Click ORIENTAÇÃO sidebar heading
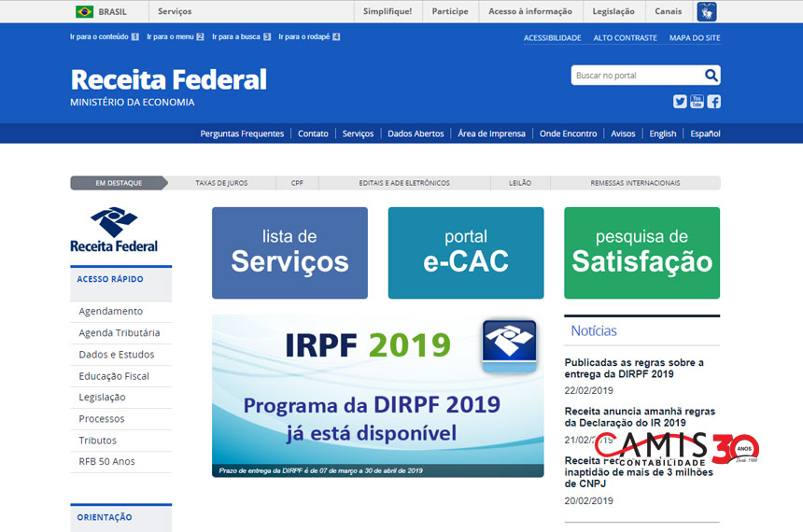The width and height of the screenshot is (803, 532). (105, 517)
